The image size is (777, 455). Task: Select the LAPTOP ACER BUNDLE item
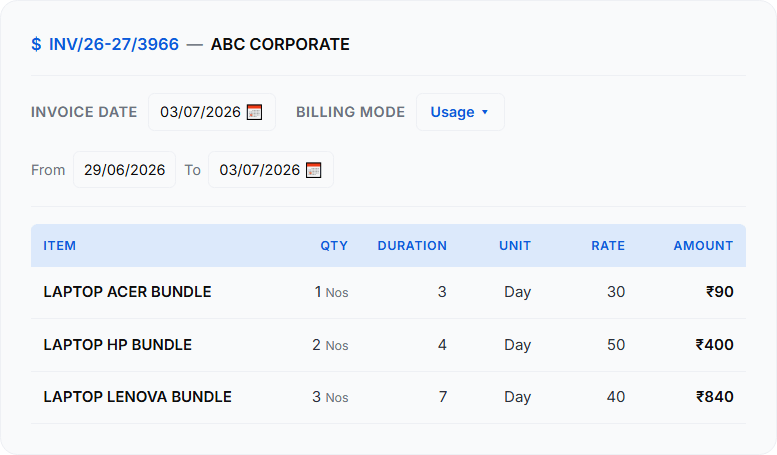point(127,292)
